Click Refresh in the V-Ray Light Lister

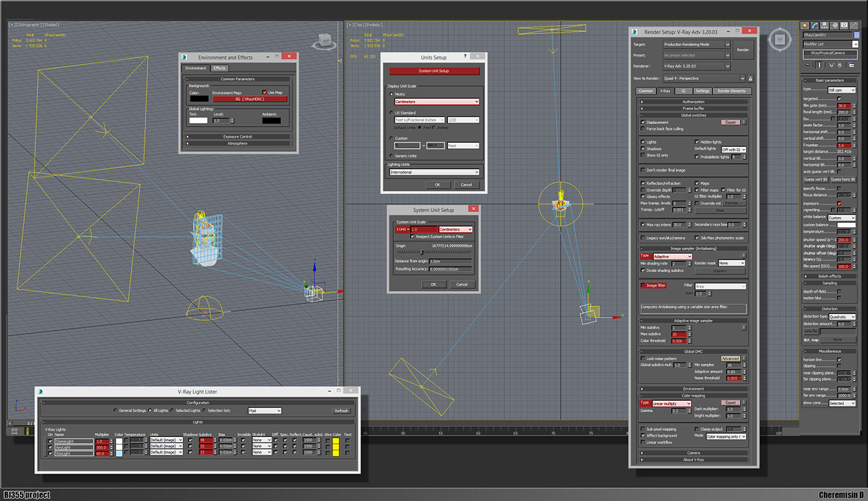click(342, 411)
